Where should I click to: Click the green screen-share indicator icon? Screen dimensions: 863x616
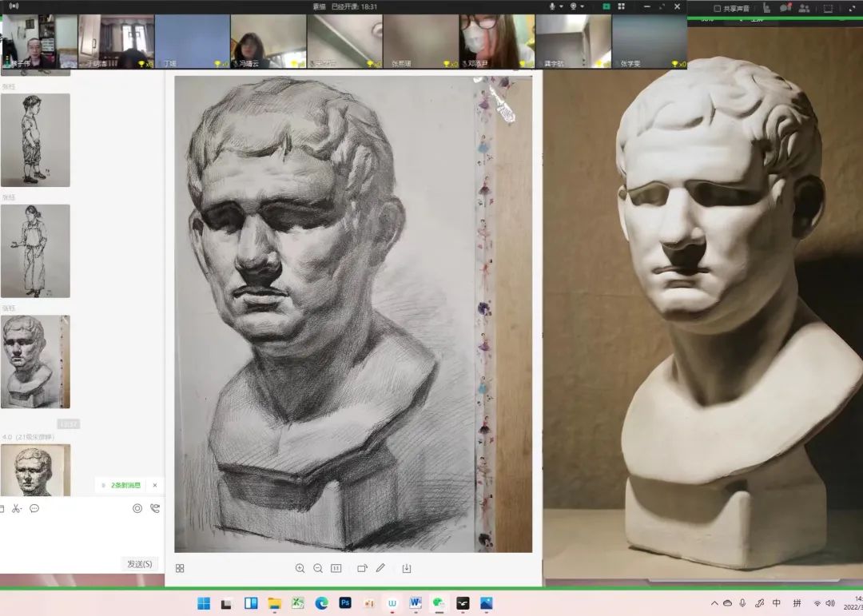click(x=606, y=6)
